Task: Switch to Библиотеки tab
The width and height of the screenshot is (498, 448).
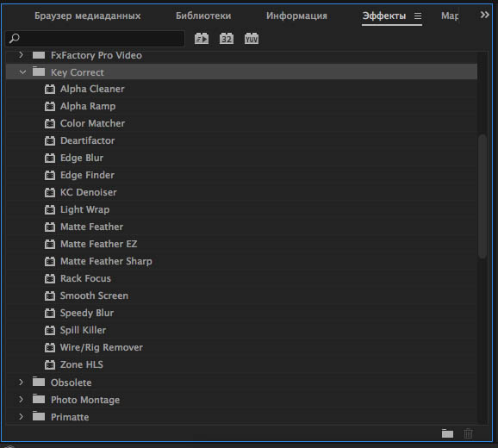Action: [203, 16]
